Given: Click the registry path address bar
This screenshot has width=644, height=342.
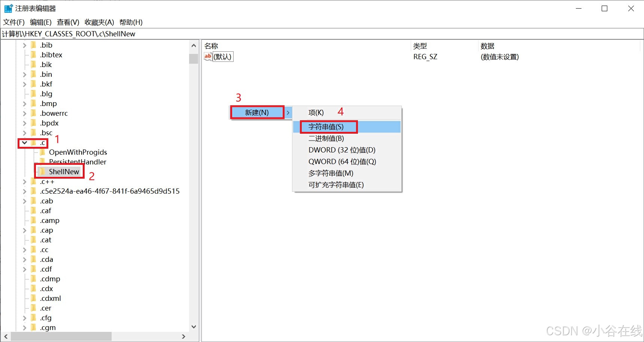Looking at the screenshot, I should 322,34.
